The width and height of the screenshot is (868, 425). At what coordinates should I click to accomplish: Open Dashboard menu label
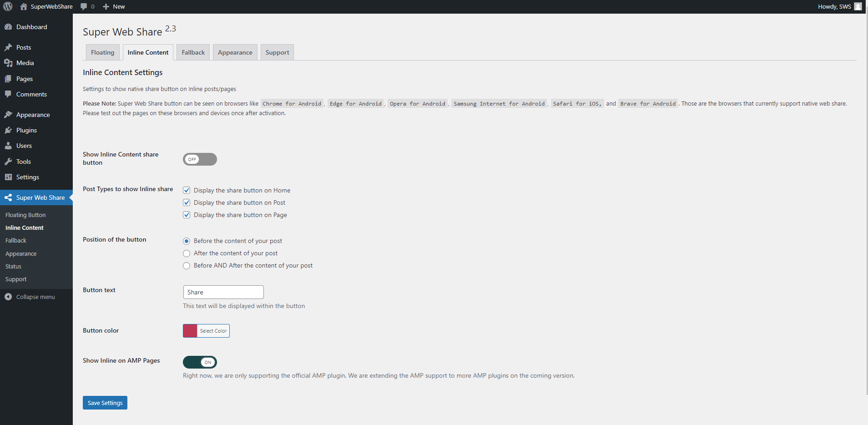[32, 27]
